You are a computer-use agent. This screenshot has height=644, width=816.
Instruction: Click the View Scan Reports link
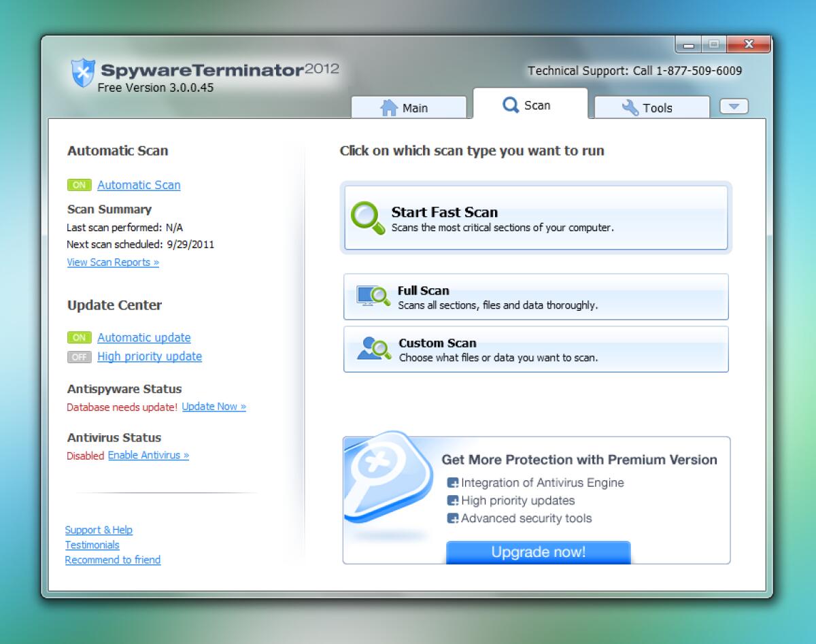click(112, 262)
